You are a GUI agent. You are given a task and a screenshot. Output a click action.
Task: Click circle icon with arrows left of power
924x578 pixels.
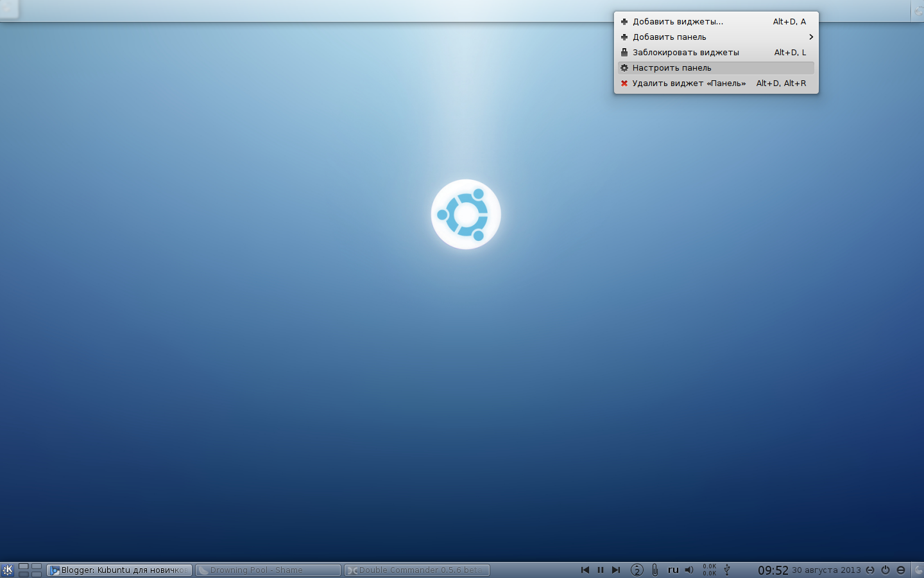870,570
